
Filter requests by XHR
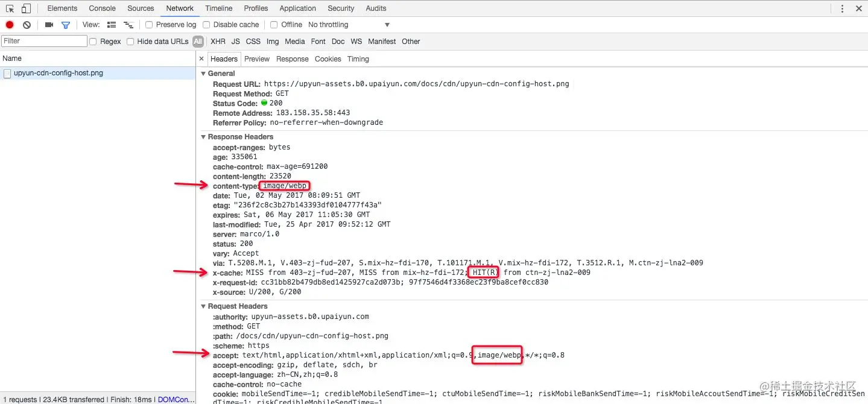point(218,42)
